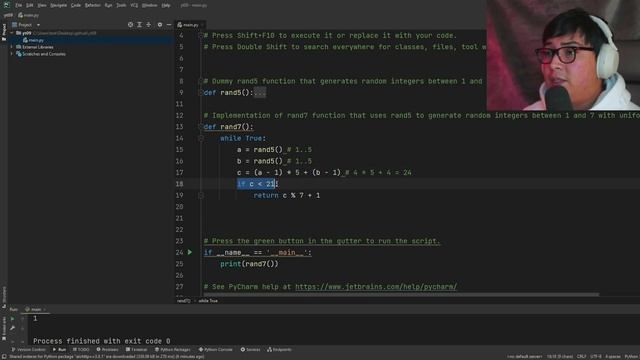Screen dimensions: 640x360
Task: Click the horizontal scrollbar under the editor
Action: click(x=401, y=295)
